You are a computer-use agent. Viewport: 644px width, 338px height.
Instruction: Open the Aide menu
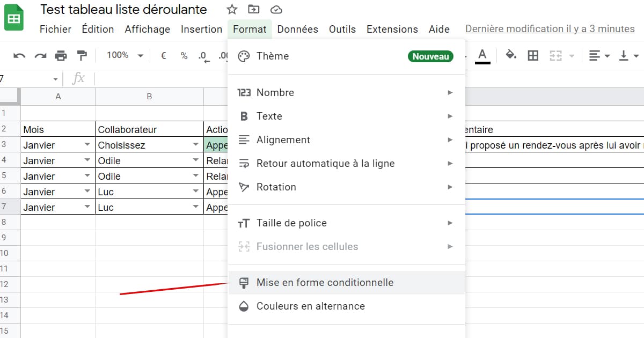(439, 30)
